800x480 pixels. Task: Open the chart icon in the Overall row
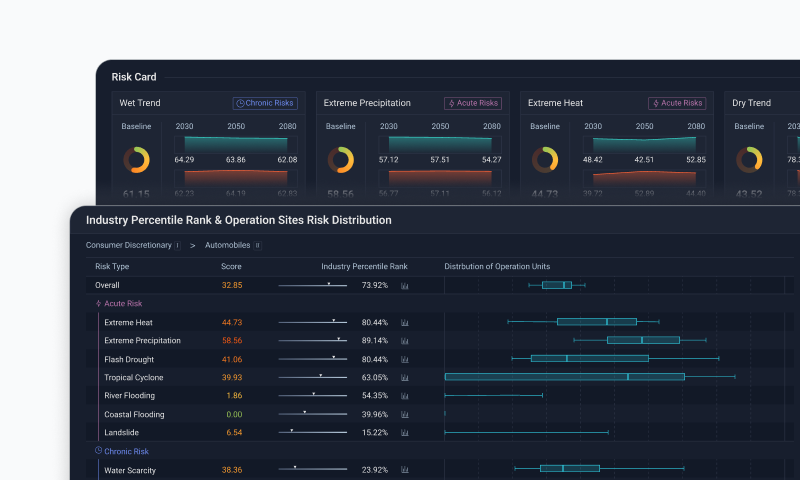coord(405,286)
